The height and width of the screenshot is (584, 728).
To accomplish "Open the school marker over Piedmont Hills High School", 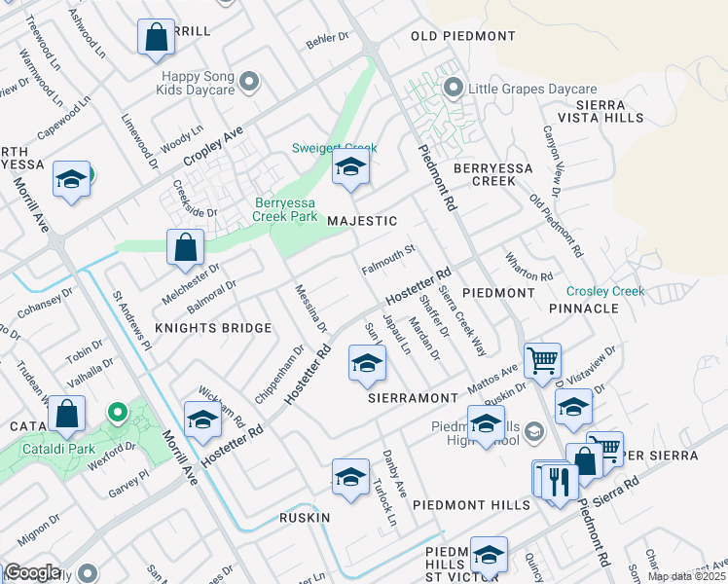I will tap(486, 424).
